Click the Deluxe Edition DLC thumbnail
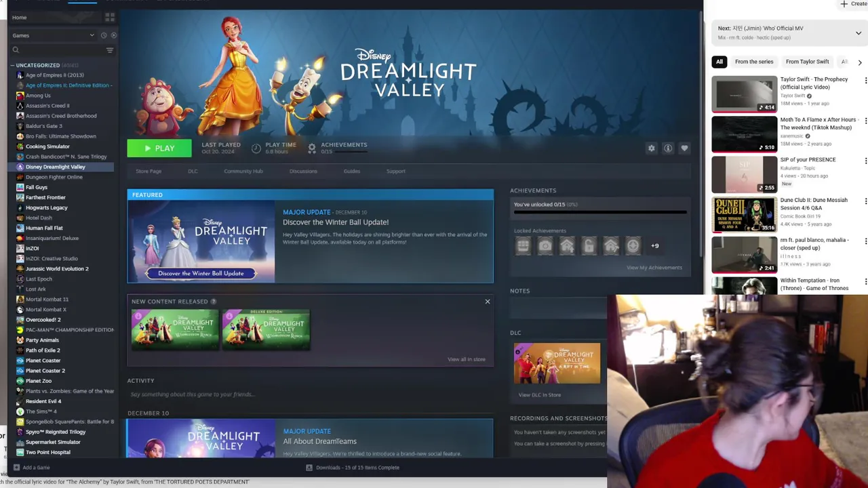 pos(266,329)
